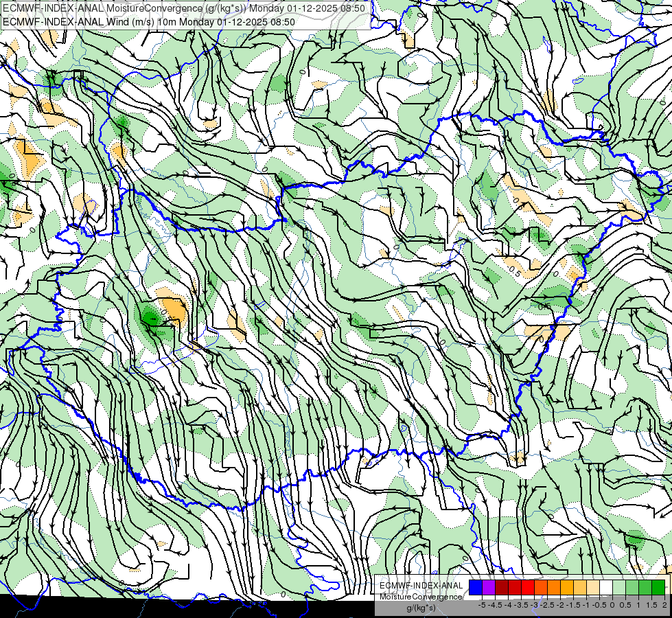Screen dimensions: 672x618
Task: Click the 1.5 tick label on the legend
Action: click(652, 605)
